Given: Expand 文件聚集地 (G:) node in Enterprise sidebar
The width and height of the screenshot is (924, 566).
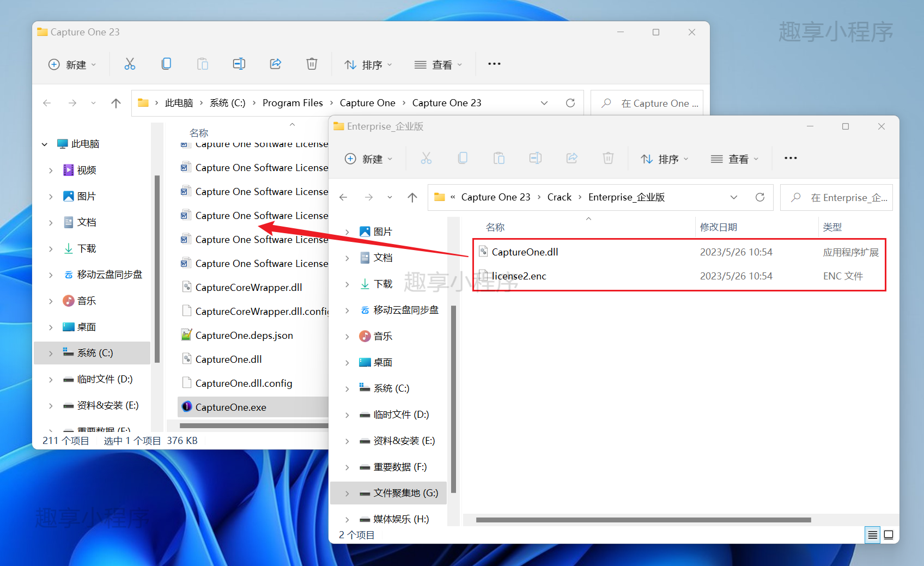Looking at the screenshot, I should point(347,494).
